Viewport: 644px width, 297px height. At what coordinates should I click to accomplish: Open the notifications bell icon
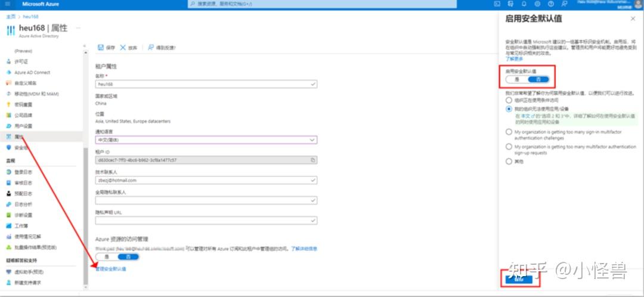[x=524, y=4]
